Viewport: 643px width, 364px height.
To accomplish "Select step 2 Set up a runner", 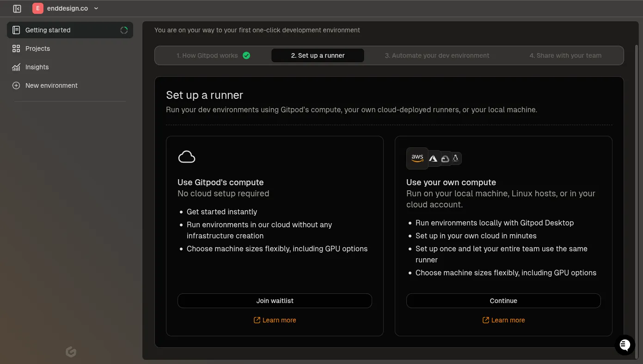I will pos(318,55).
